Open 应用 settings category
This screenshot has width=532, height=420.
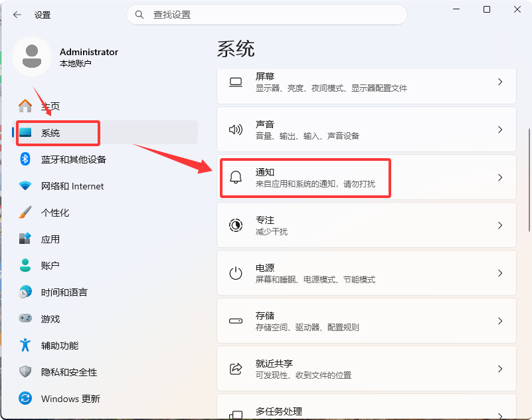pyautogui.click(x=105, y=239)
